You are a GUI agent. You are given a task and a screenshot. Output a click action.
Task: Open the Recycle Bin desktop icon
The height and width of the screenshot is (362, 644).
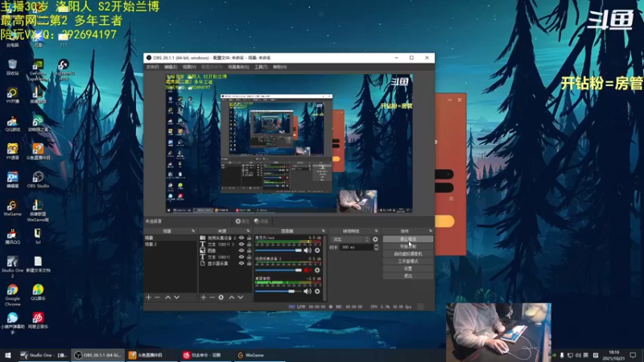point(12,68)
